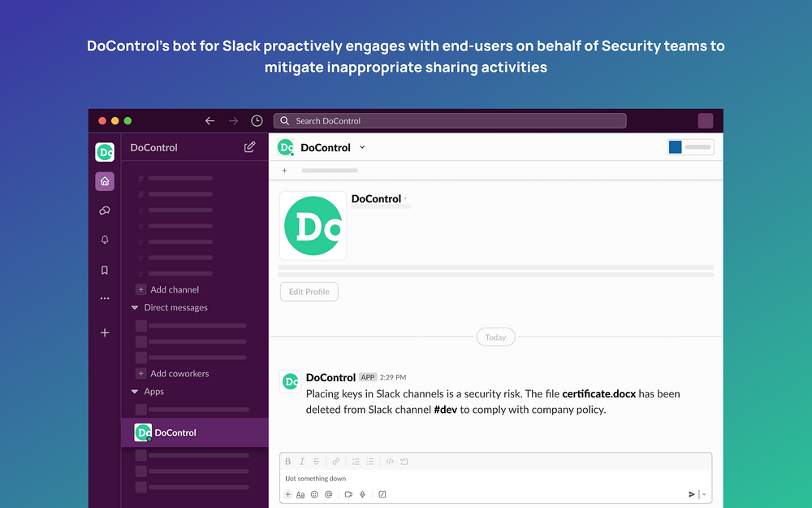Go back with the left arrow
Viewport: 812px width, 508px height.
click(x=209, y=121)
